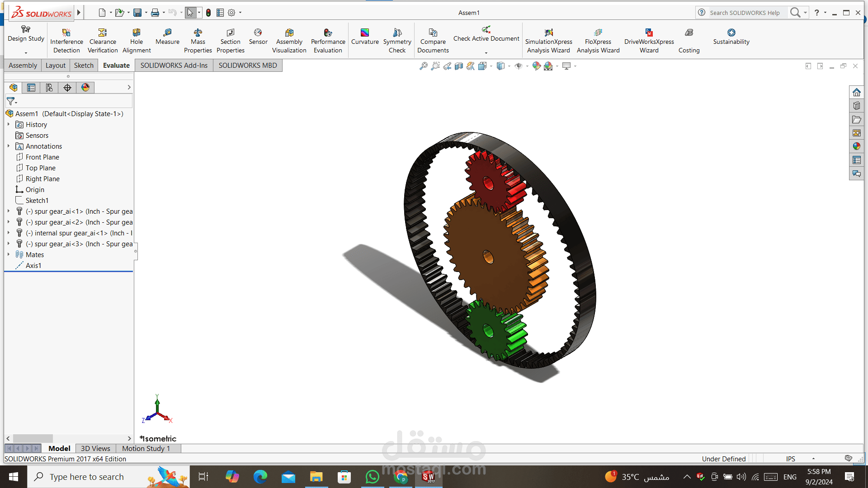
Task: Run the Curvature display tool
Action: pyautogui.click(x=365, y=37)
